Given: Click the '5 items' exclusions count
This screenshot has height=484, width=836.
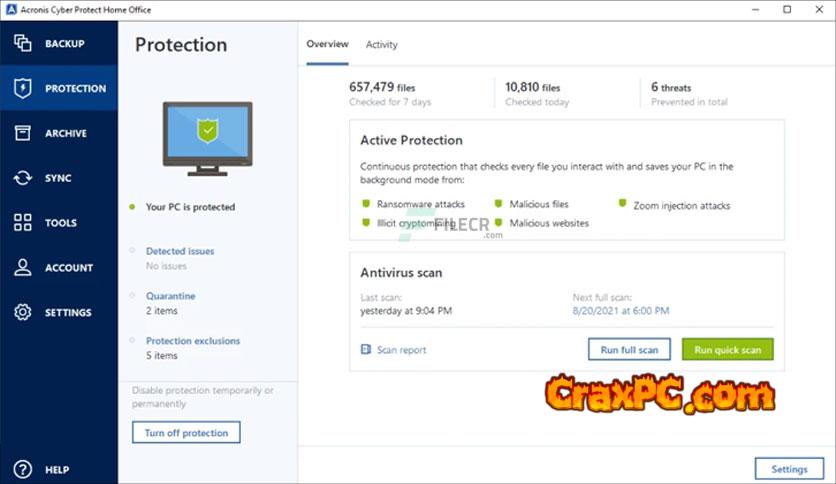Looking at the screenshot, I should [x=162, y=356].
